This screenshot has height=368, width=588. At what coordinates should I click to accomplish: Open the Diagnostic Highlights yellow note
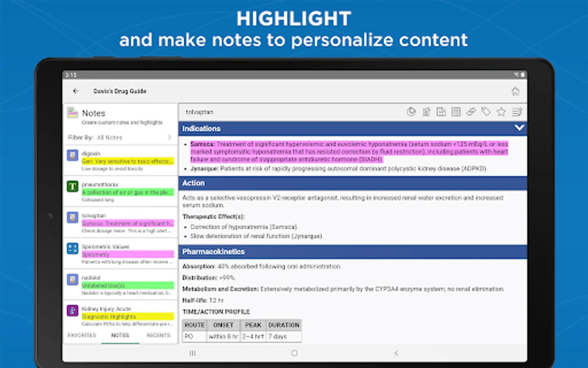tap(128, 316)
